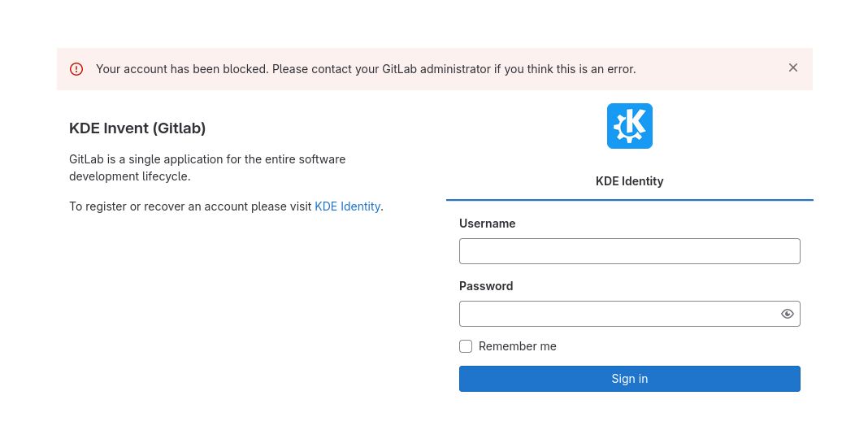
Task: Open the KDE Identity registration link
Action: [x=347, y=206]
